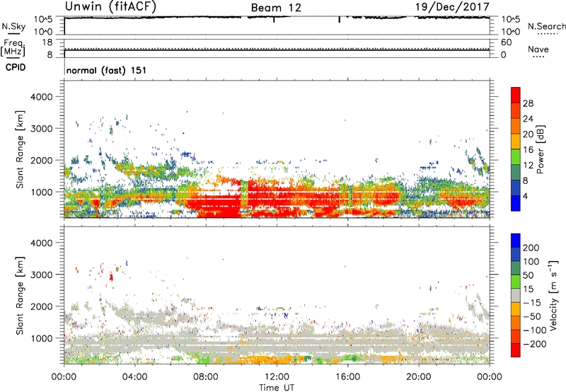
Task: Click velocity colorbar label '-50'
Action: click(531, 316)
